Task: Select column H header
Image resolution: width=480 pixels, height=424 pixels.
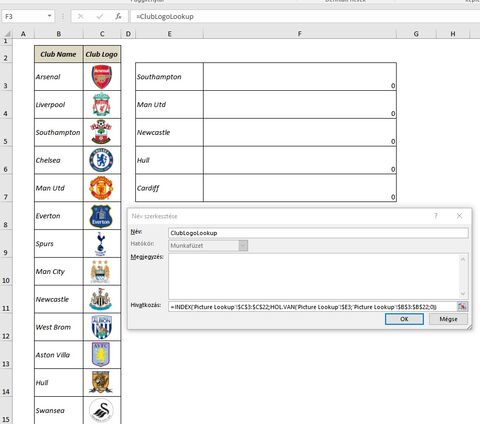Action: pos(453,34)
